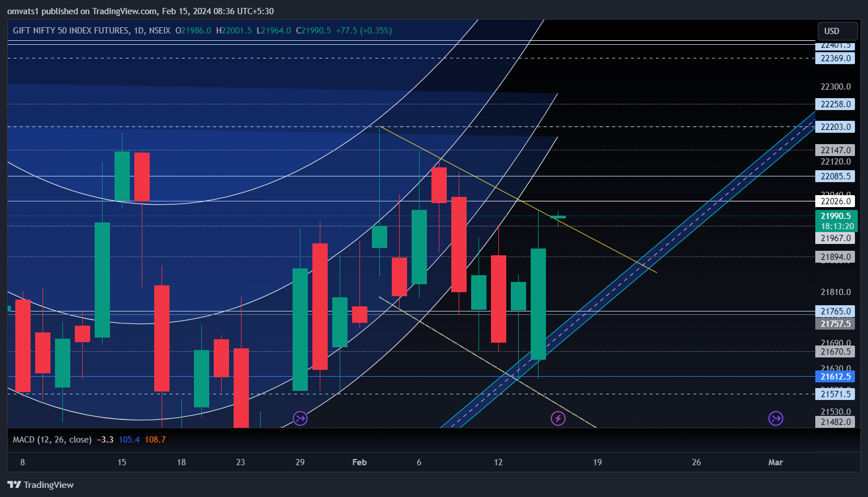Viewport: 868px width, 497px height.
Task: Click the 29 date on the time axis
Action: click(300, 462)
